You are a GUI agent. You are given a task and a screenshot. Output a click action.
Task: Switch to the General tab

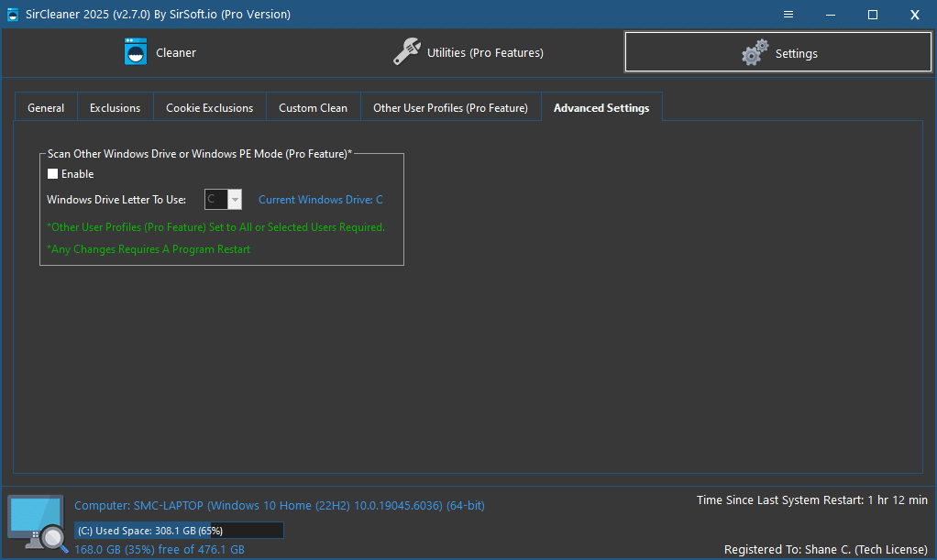pyautogui.click(x=46, y=107)
